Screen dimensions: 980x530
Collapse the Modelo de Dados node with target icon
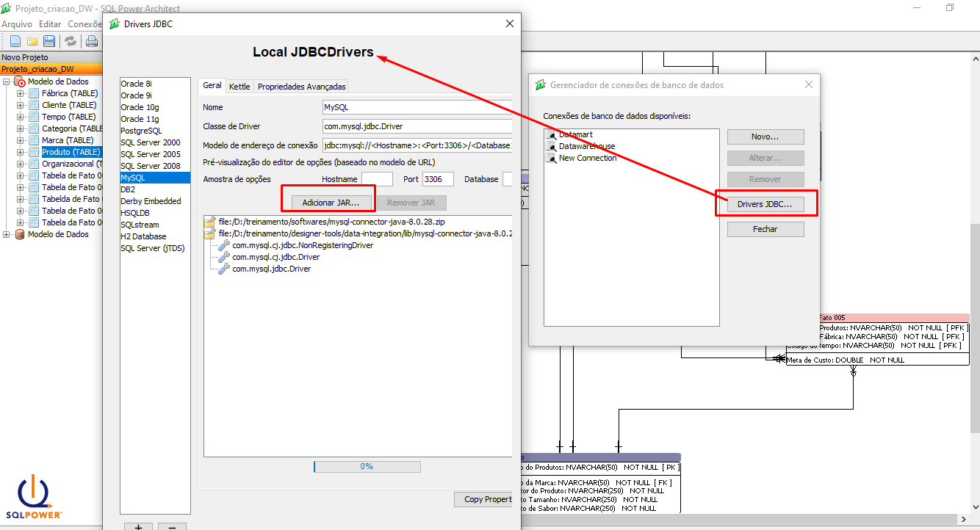click(x=7, y=81)
